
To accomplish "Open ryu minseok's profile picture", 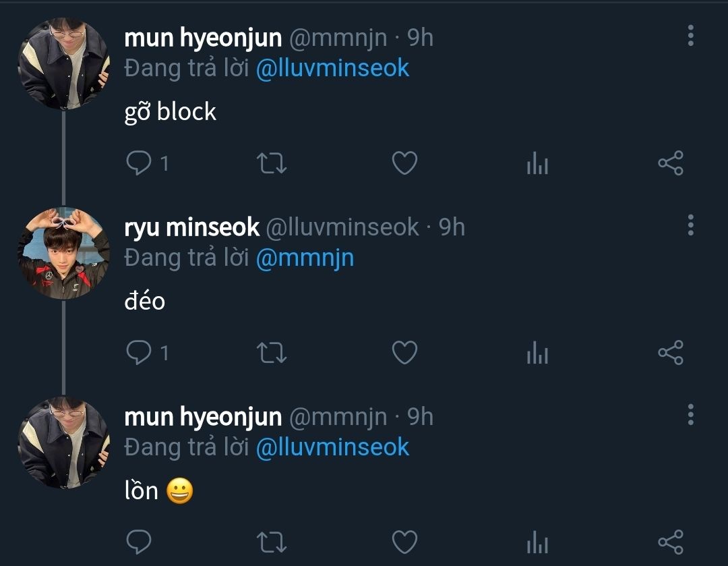I will click(63, 253).
